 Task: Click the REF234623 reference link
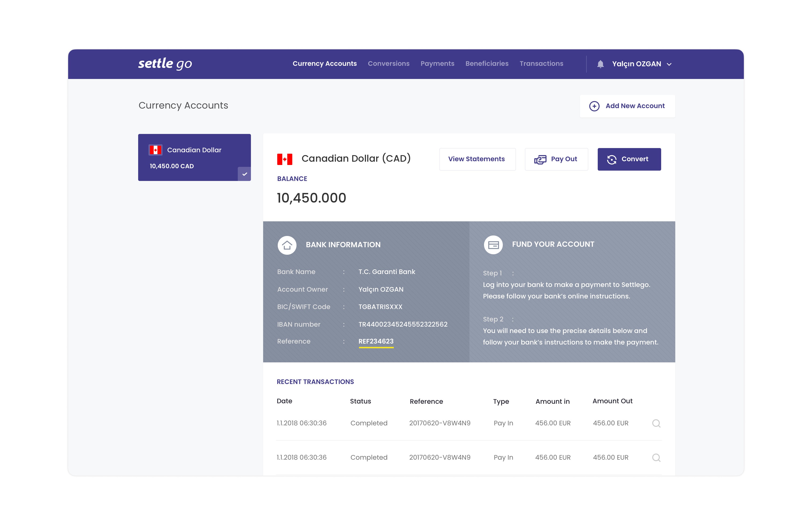click(x=376, y=341)
